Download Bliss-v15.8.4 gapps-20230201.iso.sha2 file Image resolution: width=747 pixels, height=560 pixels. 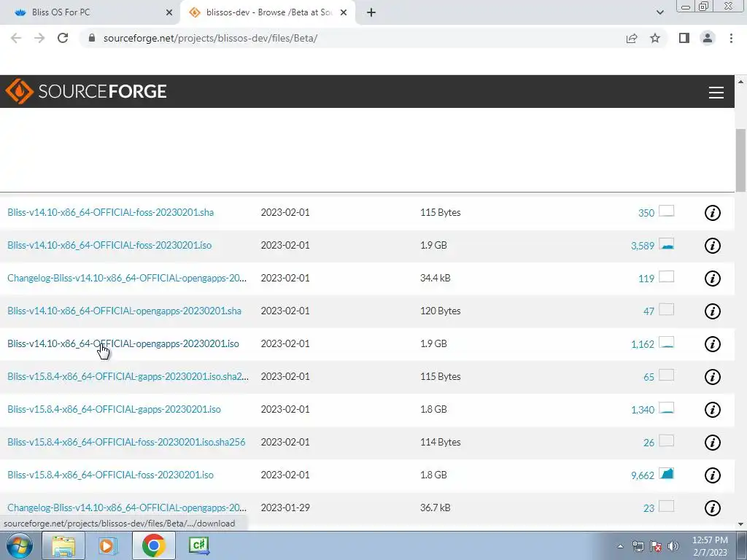coord(128,377)
